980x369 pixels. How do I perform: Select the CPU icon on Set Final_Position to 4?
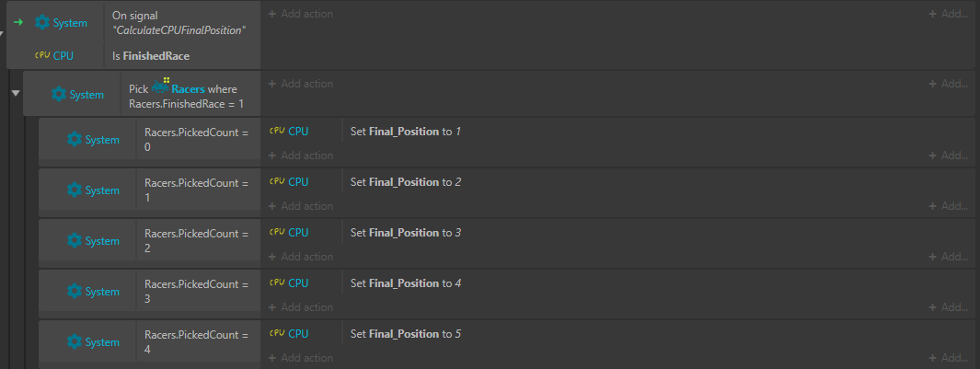277,283
